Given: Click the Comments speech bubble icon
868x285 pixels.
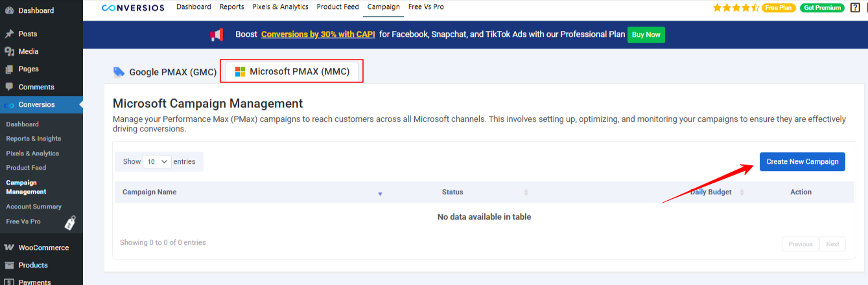Looking at the screenshot, I should (x=9, y=87).
